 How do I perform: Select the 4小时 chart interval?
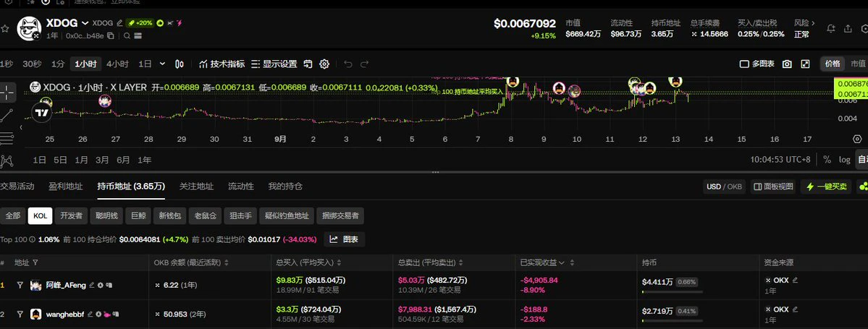(117, 64)
